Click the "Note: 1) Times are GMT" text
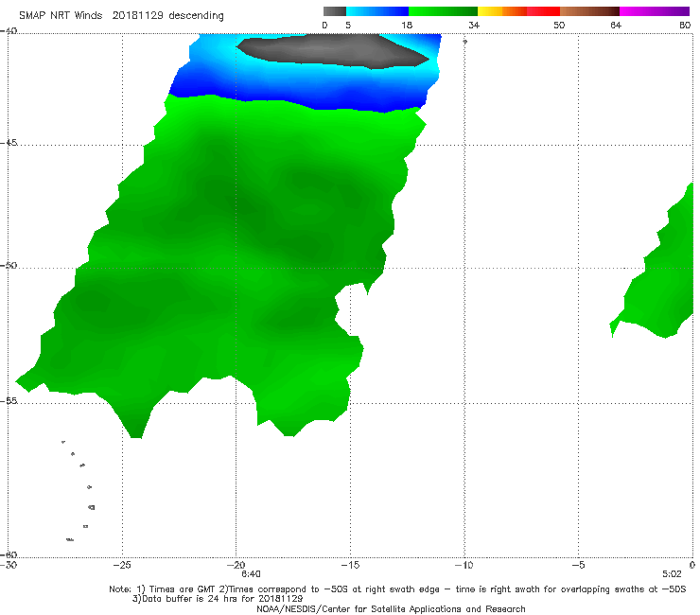This screenshot has height=615, width=700. coord(163,589)
